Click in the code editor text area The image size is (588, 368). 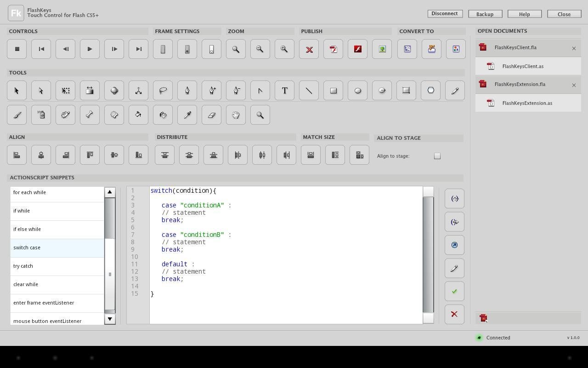(x=286, y=255)
